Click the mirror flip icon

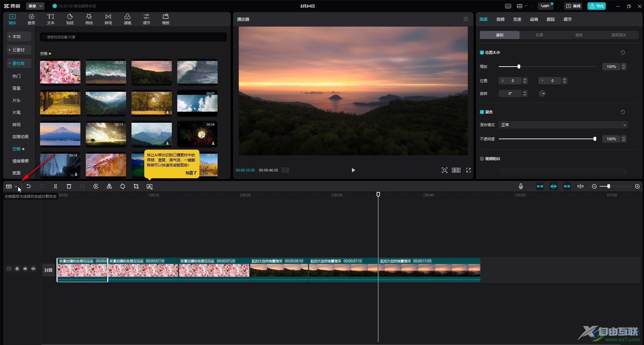[x=109, y=186]
